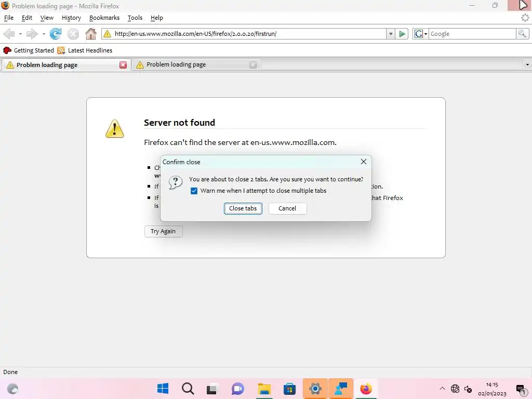Open the Back history dropdown arrow
Screen dimensions: 532x399
tap(20, 34)
